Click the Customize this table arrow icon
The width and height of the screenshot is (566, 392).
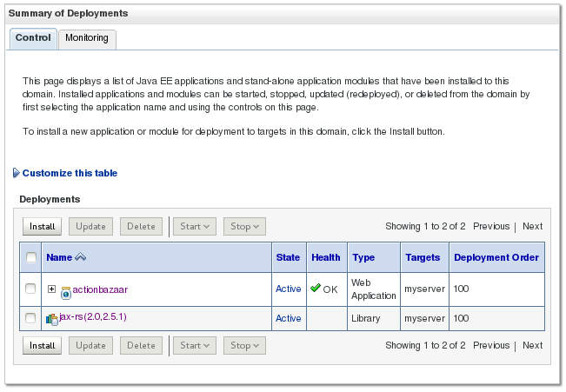(17, 173)
